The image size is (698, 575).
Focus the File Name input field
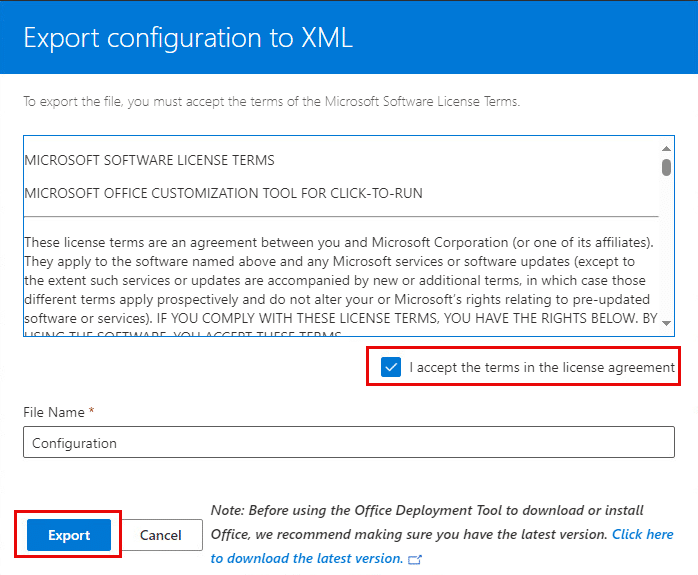pyautogui.click(x=348, y=443)
